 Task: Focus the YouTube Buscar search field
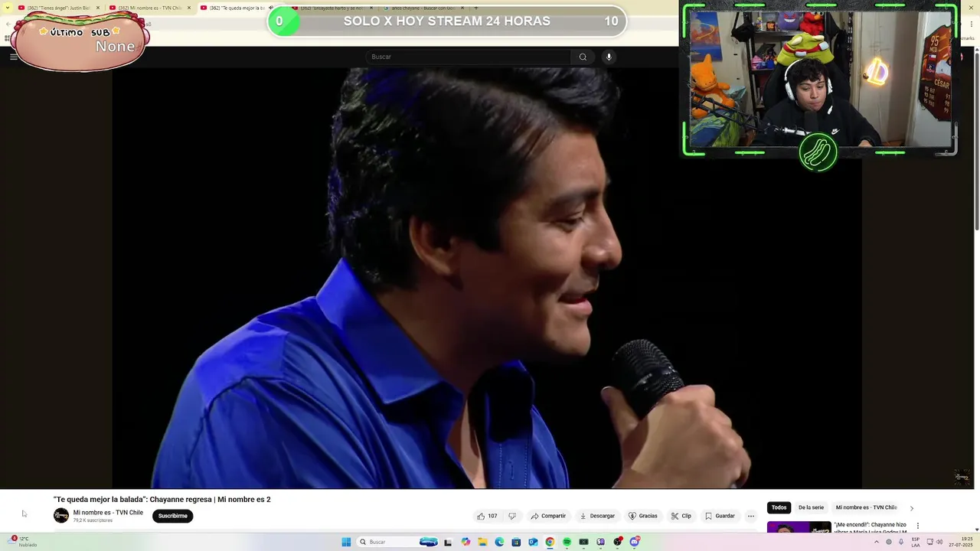469,57
